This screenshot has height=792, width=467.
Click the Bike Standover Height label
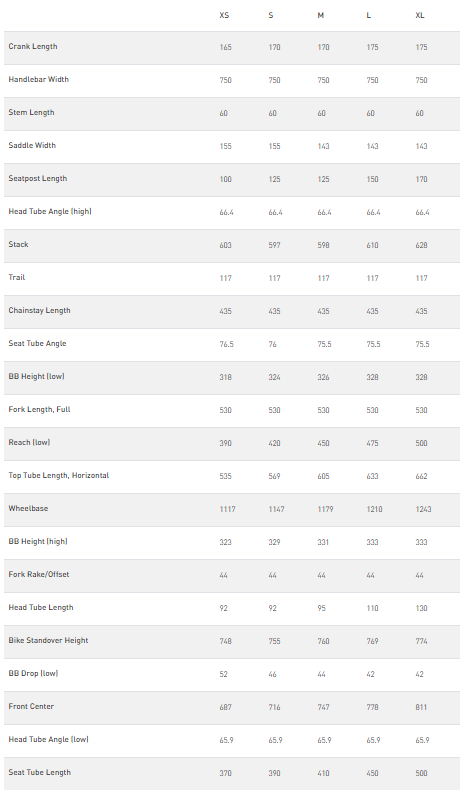click(x=48, y=640)
